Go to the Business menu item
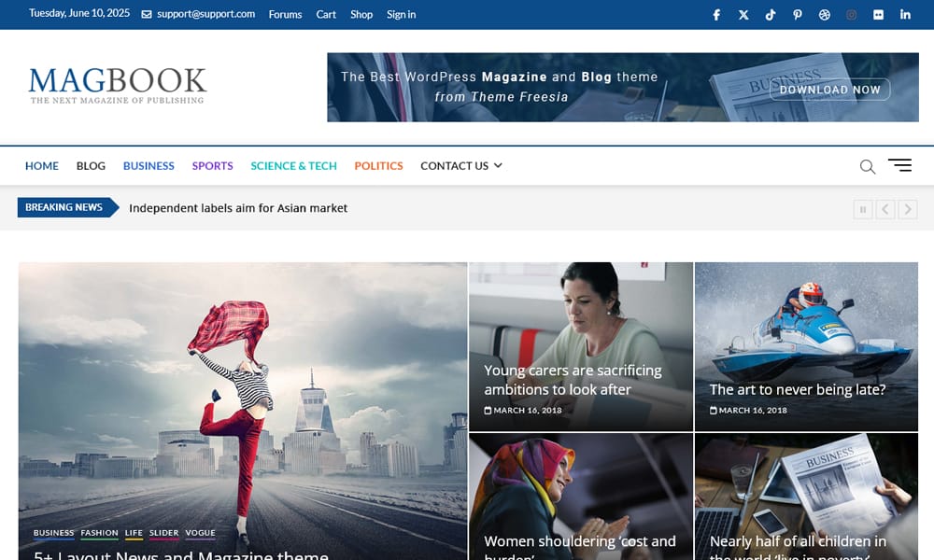934x560 pixels. point(149,166)
